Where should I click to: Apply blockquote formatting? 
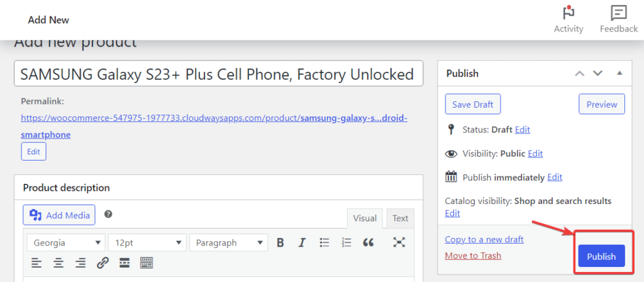369,242
